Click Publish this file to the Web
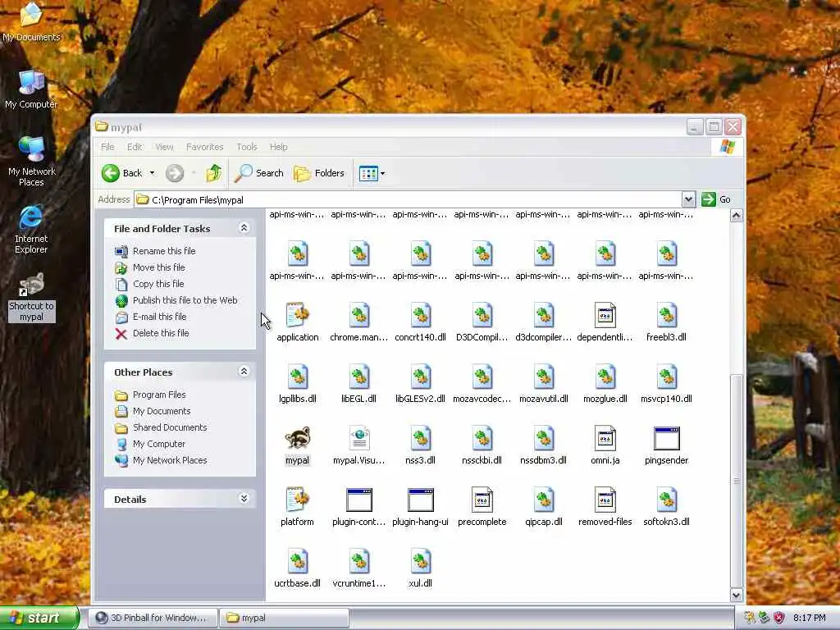This screenshot has width=840, height=630. pyautogui.click(x=185, y=300)
